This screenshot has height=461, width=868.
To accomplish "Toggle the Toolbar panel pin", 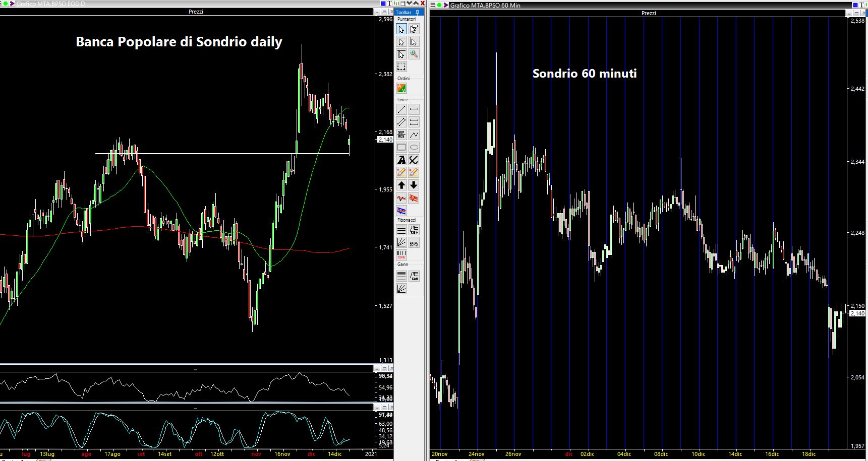I will click(417, 13).
